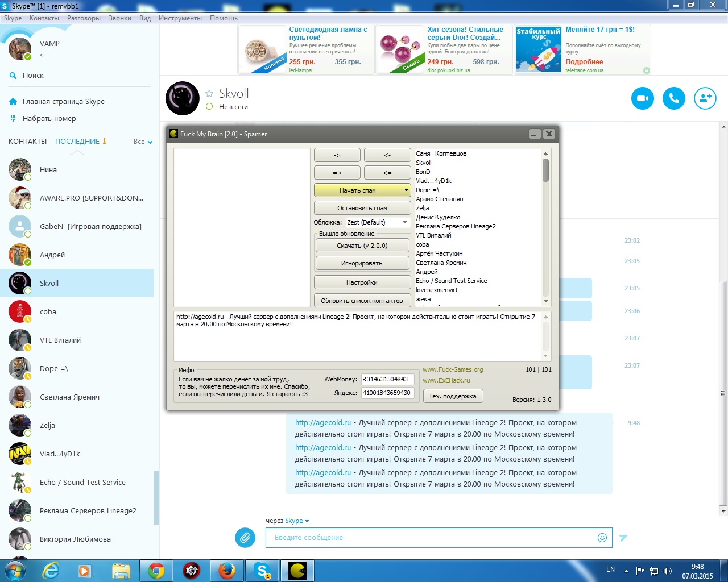728x582 pixels.
Task: Click the Начать спам button
Action: point(358,190)
